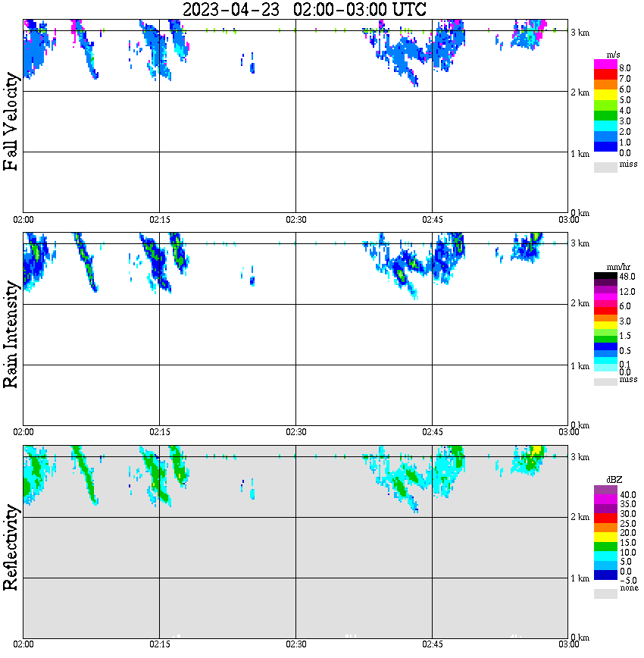644x658 pixels.
Task: Click the "1 km" height label of the Reflectivity chart
Action: point(580,578)
